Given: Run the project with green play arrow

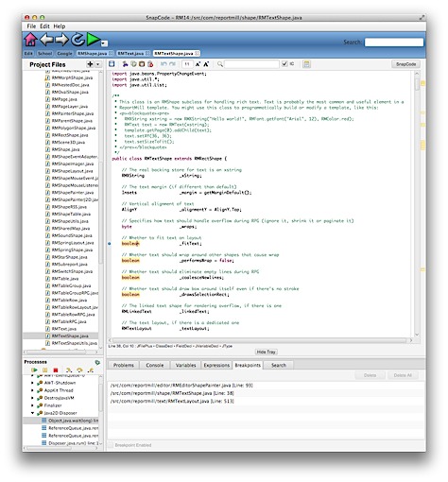Looking at the screenshot, I should (x=94, y=40).
